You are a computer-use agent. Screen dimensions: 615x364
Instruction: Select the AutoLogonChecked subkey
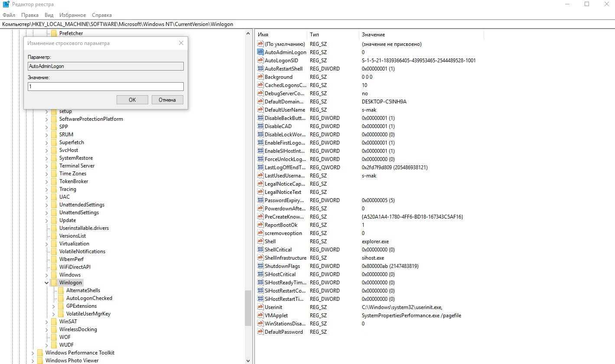(x=89, y=298)
